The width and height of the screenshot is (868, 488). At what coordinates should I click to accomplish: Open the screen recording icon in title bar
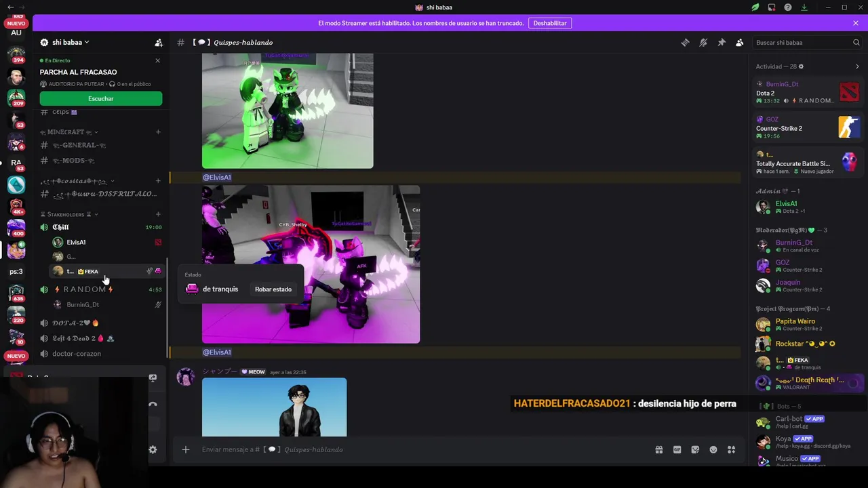772,7
